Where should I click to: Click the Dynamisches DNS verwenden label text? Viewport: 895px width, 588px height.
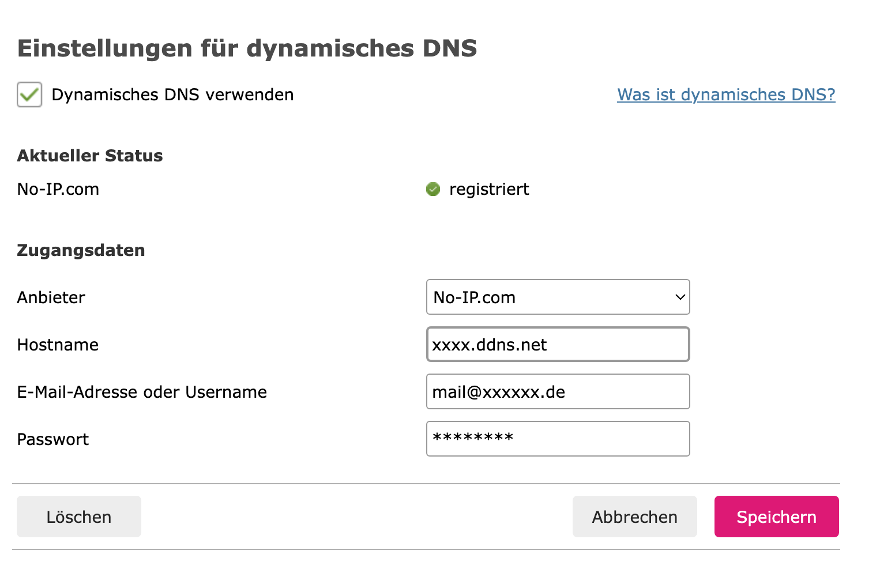click(x=172, y=95)
